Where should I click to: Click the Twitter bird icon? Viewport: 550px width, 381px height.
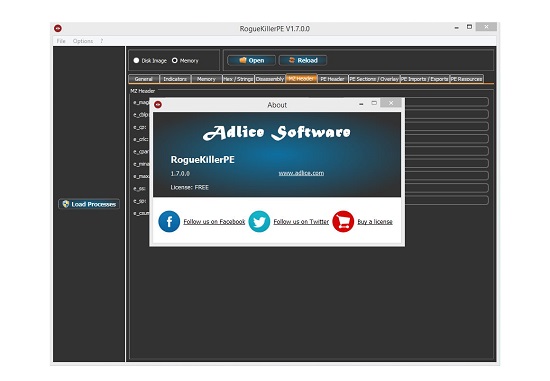click(259, 221)
